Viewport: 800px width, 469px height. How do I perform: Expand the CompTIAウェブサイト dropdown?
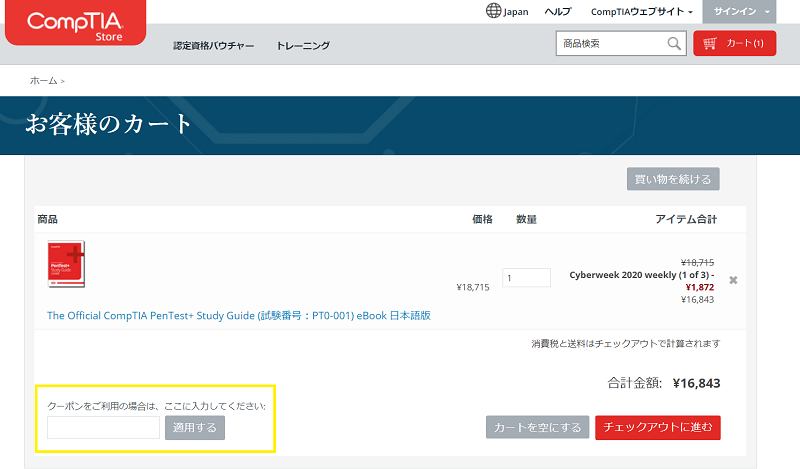[641, 11]
